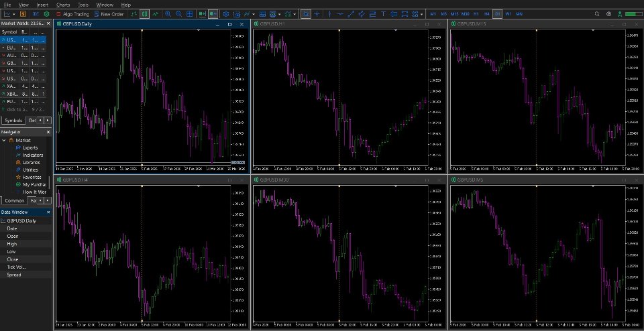
Task: Toggle chart shift from right border
Action: click(x=213, y=14)
